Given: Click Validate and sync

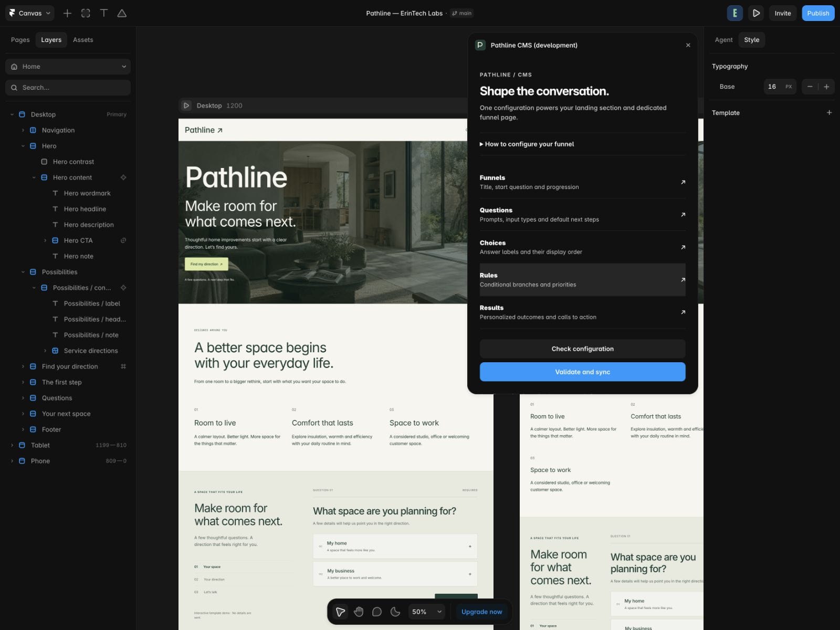Looking at the screenshot, I should (582, 372).
